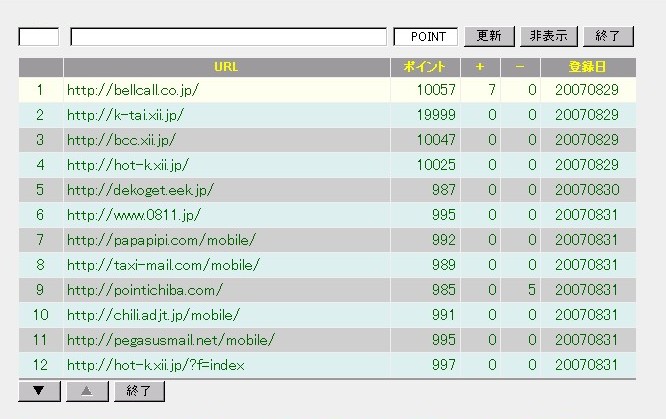Click the 更新 update button
Image resolution: width=666 pixels, height=419 pixels.
tap(489, 36)
